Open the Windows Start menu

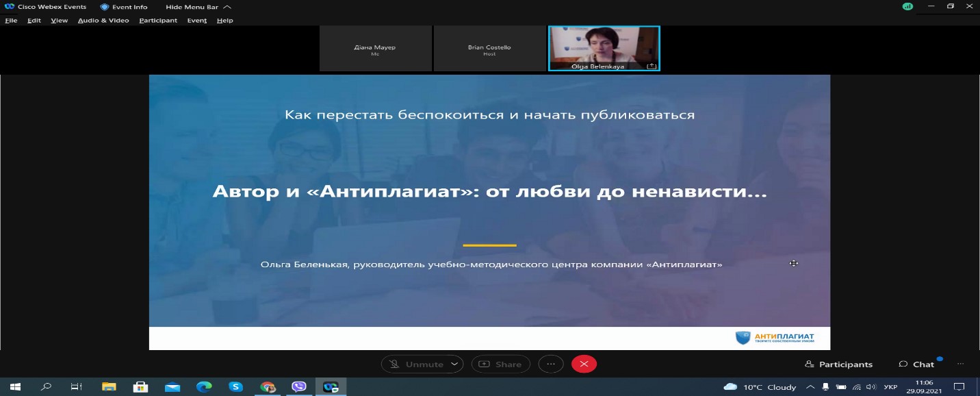15,387
